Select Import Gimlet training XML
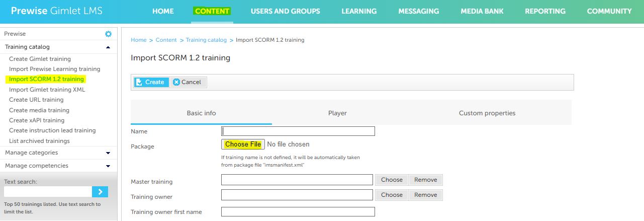 (47, 90)
